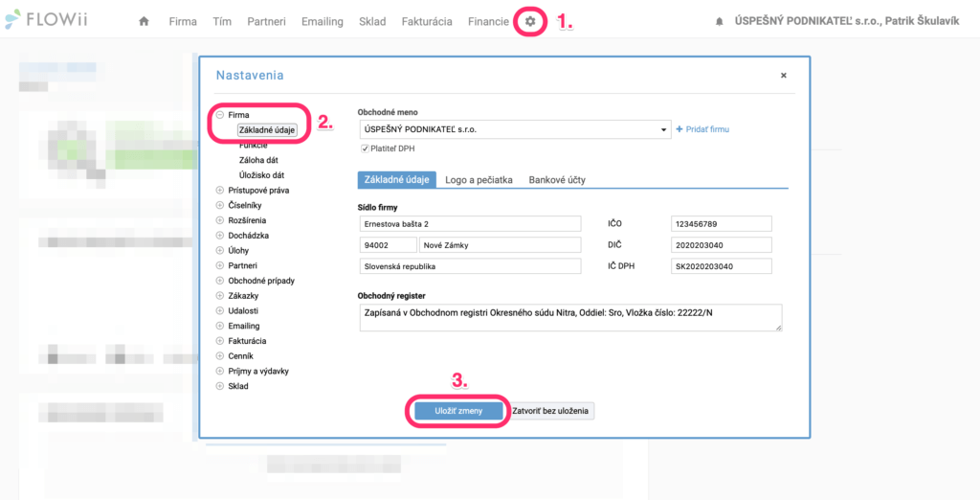Expand the Sklad settings node

pyautogui.click(x=220, y=386)
